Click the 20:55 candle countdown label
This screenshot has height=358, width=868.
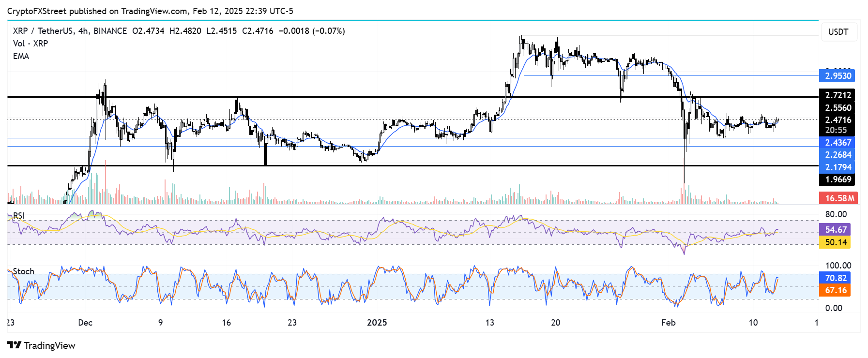click(x=836, y=130)
